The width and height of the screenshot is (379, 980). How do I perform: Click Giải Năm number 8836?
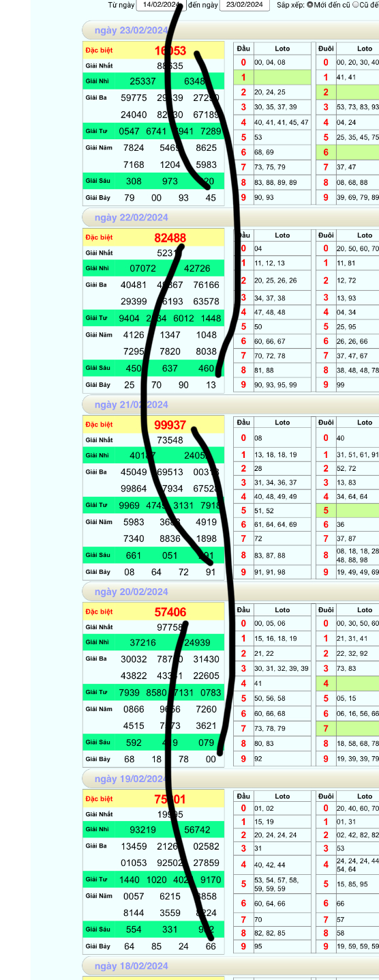point(170,538)
